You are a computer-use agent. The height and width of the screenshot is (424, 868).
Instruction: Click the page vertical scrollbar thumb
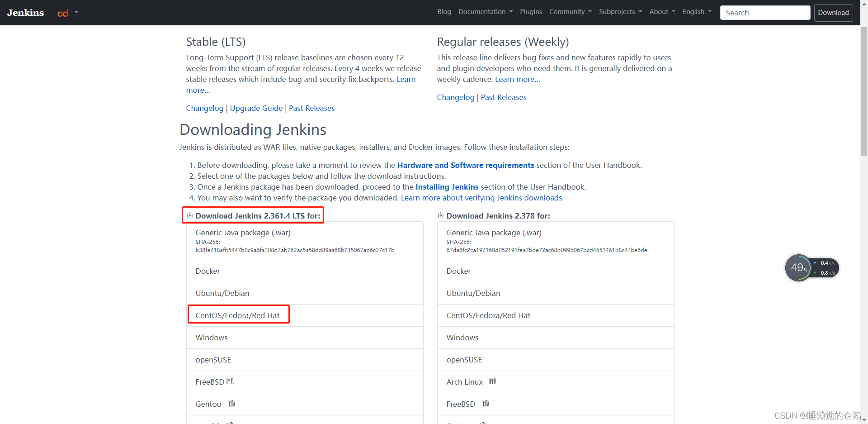click(864, 91)
